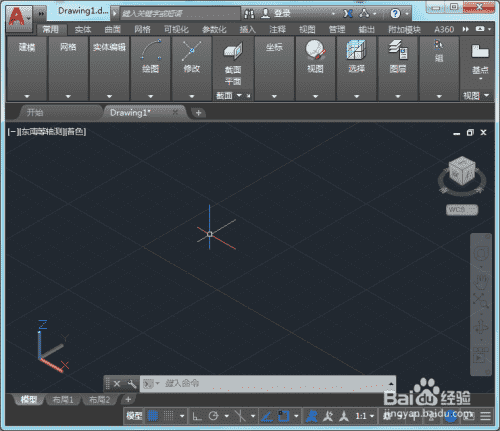The width and height of the screenshot is (500, 431).
Task: Click Zoom Extents on the navigation bar
Action: (x=481, y=301)
